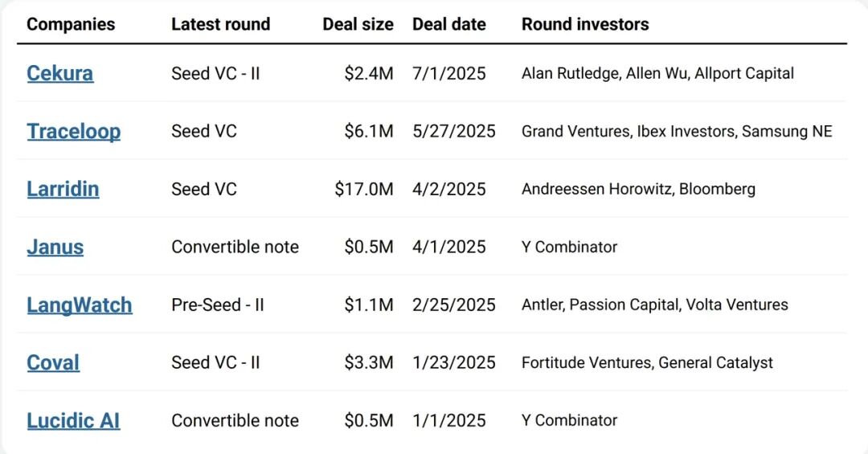Open the Janus company link
Image resolution: width=868 pixels, height=454 pixels.
pyautogui.click(x=55, y=247)
